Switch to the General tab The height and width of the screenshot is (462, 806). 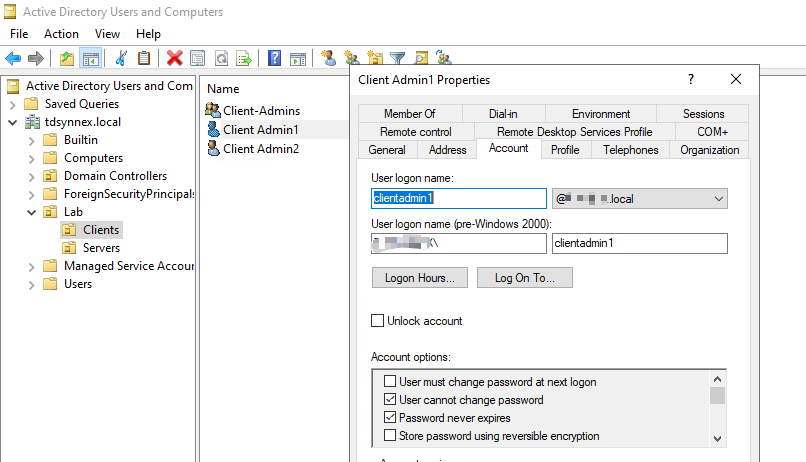pyautogui.click(x=387, y=150)
